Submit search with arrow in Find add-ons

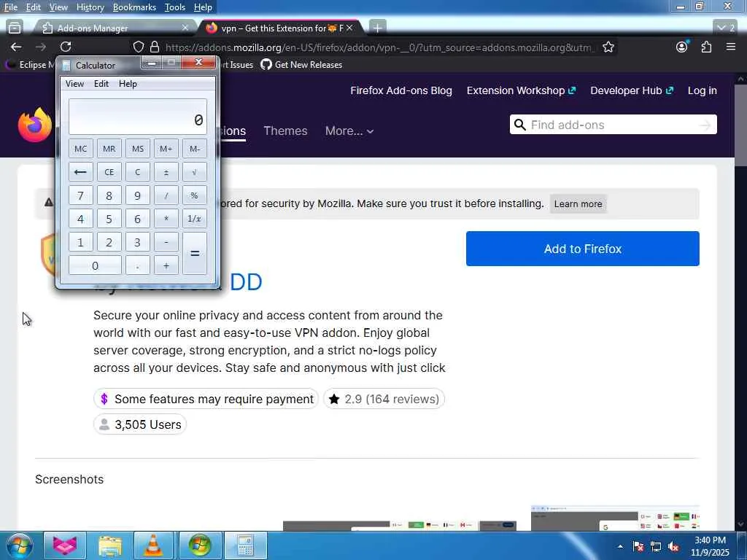pos(705,125)
